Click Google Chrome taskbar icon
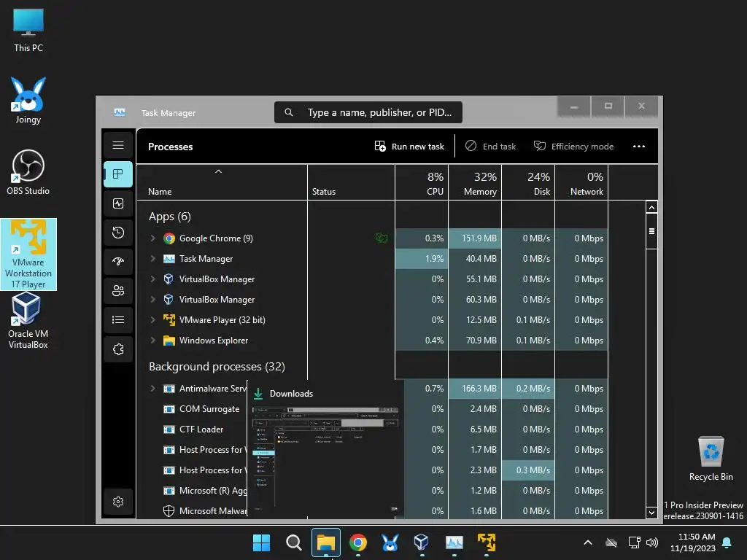 [357, 542]
